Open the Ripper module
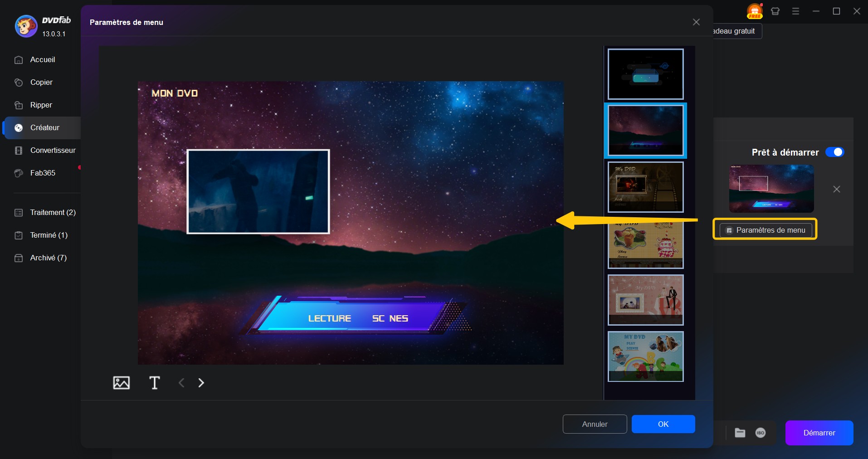The height and width of the screenshot is (459, 868). tap(40, 105)
